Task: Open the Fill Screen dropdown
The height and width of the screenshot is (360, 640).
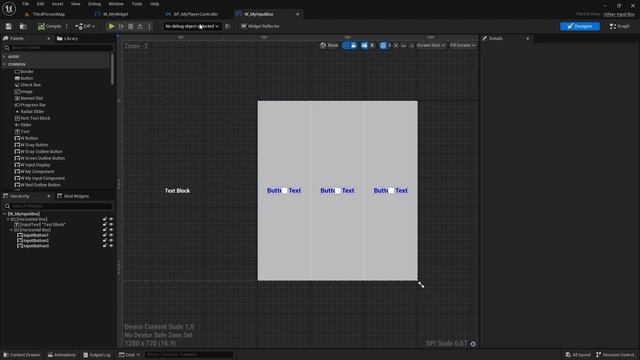Action: click(462, 45)
